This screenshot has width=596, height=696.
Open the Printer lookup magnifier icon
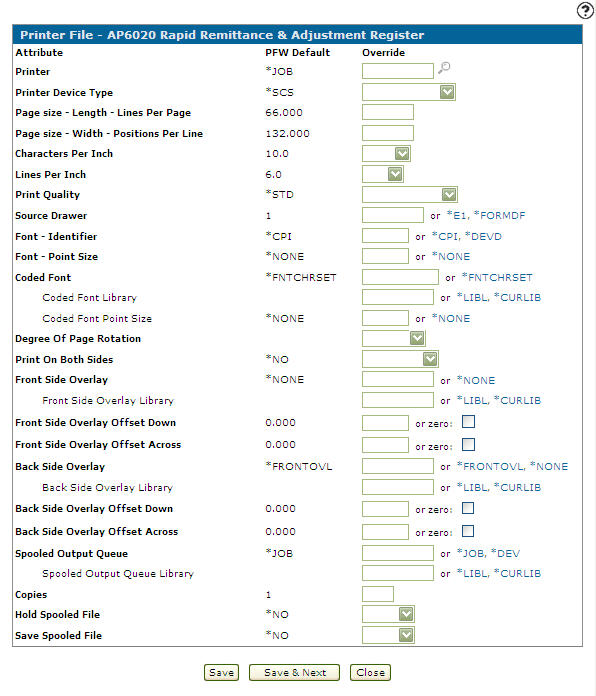tap(444, 67)
